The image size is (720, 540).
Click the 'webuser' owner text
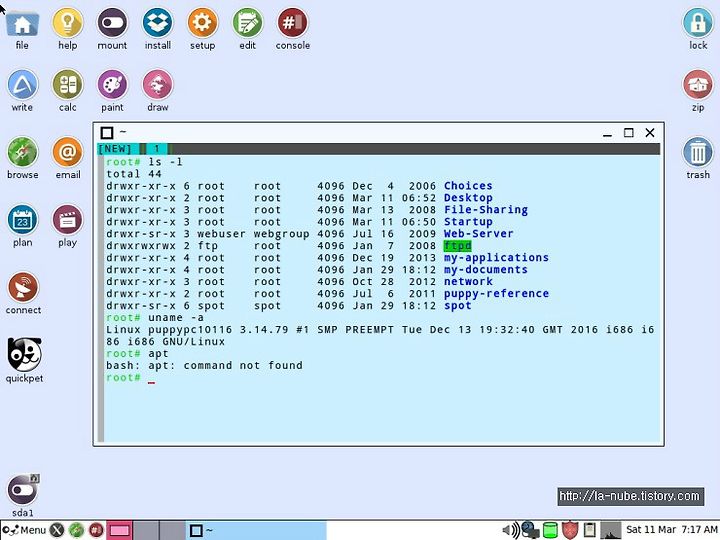pos(221,234)
